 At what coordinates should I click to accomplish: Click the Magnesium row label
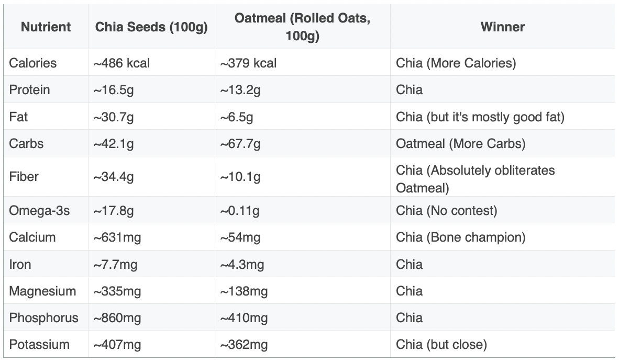[x=42, y=291]
